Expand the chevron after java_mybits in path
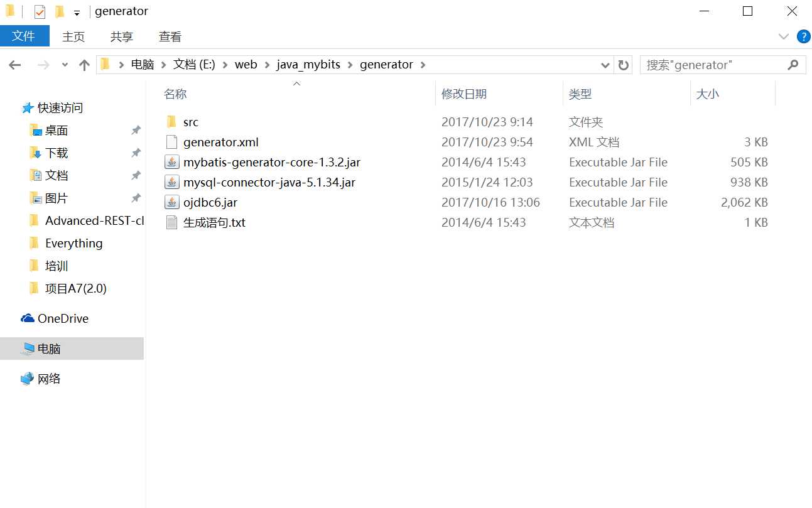The image size is (812, 508). tap(350, 65)
